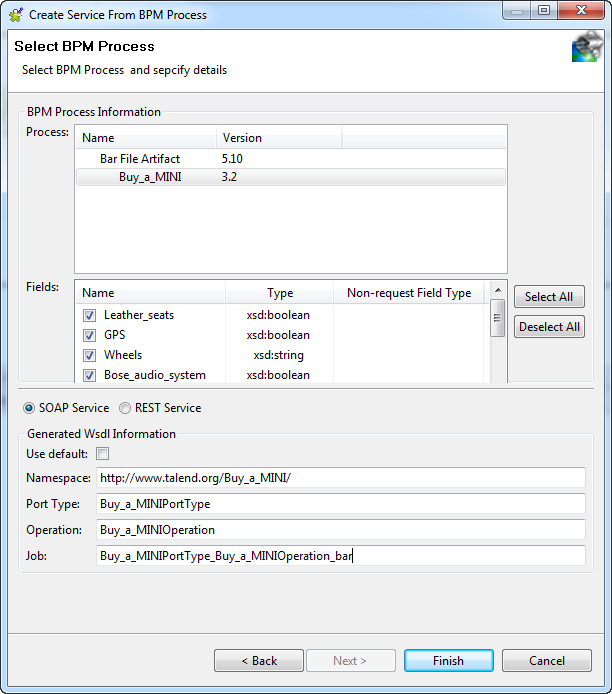This screenshot has height=694, width=612.
Task: Uncheck the Wheels field checkbox
Action: click(89, 355)
